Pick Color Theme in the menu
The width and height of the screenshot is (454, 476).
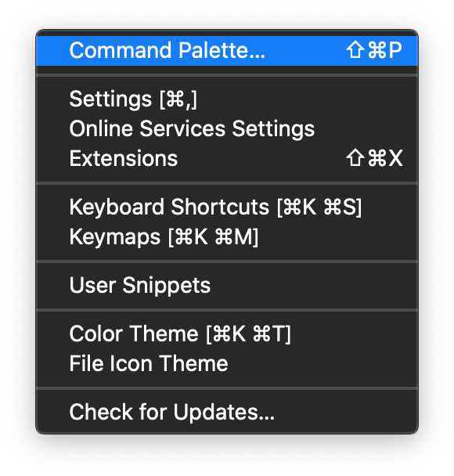coord(227,334)
